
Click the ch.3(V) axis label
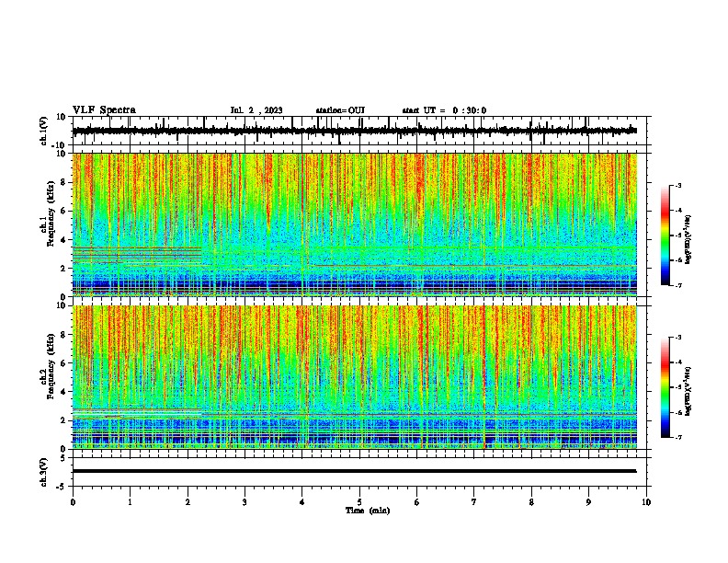44,473
